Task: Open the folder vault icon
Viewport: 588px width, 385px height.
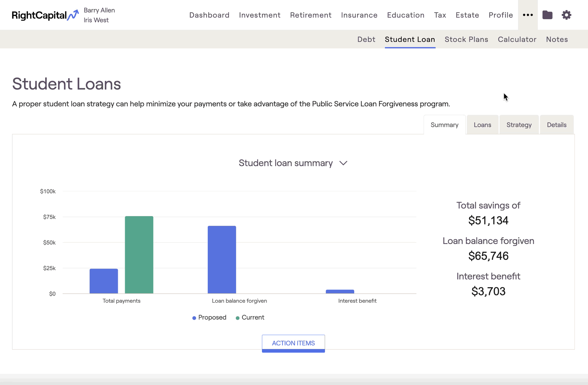Action: click(547, 15)
